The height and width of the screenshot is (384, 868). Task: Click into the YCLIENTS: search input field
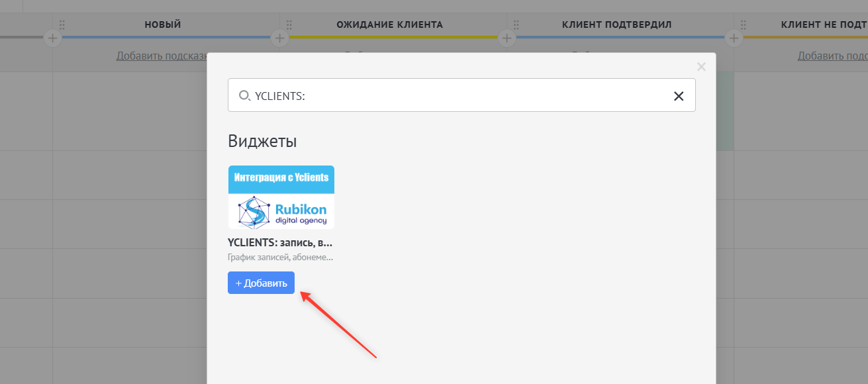[x=461, y=95]
